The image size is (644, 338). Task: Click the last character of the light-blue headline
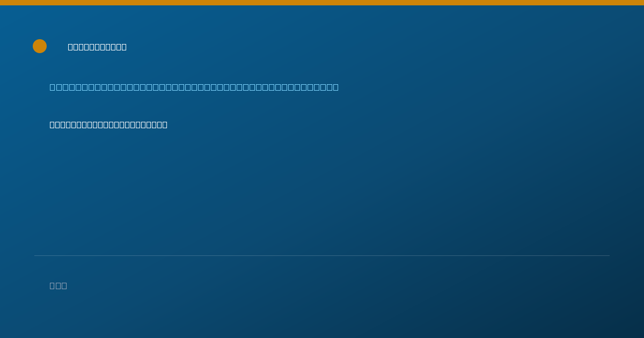click(335, 87)
